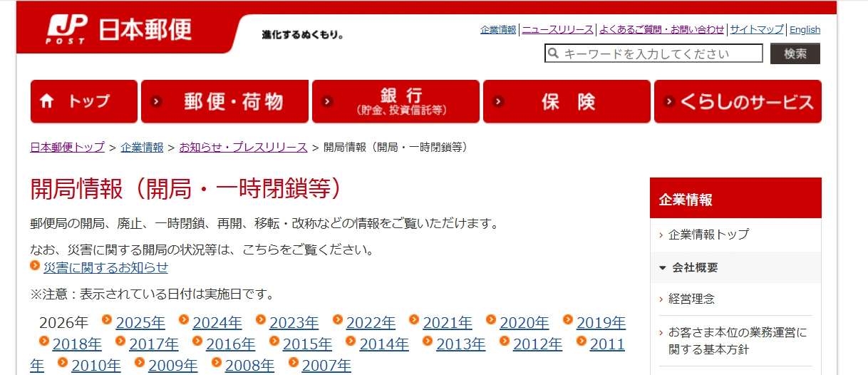Open the 2025年 year link
868x375 pixels.
[x=140, y=323]
